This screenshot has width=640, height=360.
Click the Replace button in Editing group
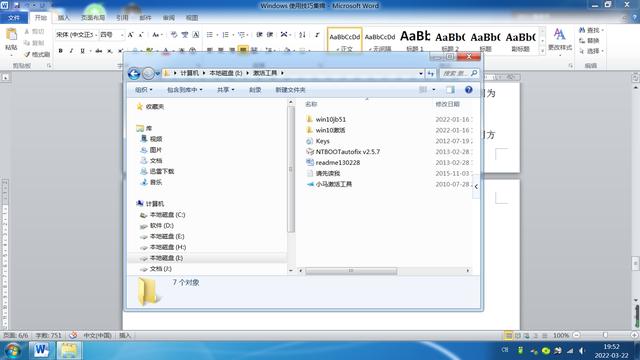tap(589, 40)
